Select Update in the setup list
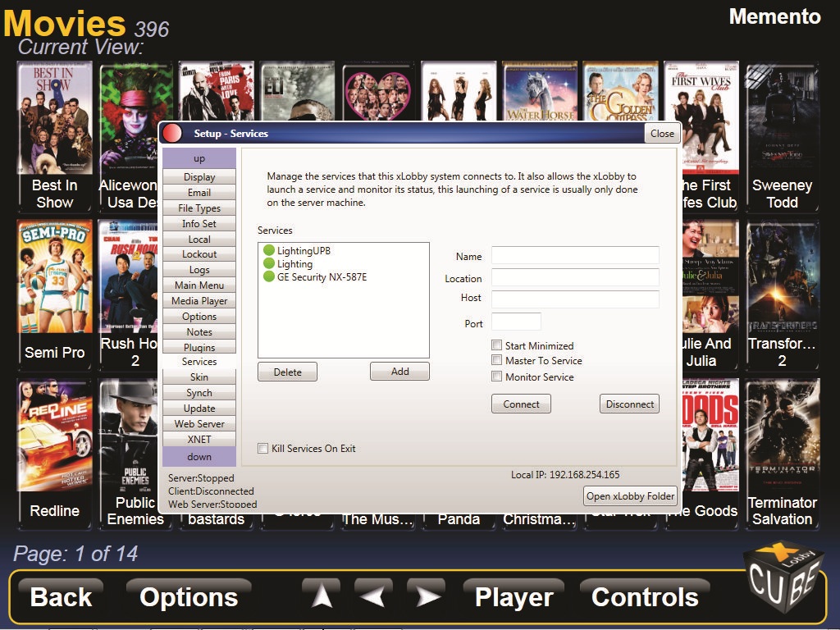Screen dimensions: 840x630 point(199,409)
